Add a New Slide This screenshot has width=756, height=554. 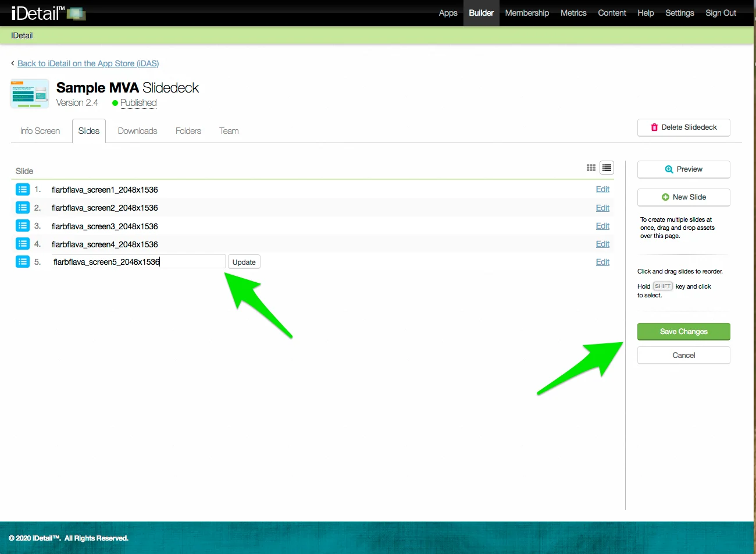tap(684, 197)
